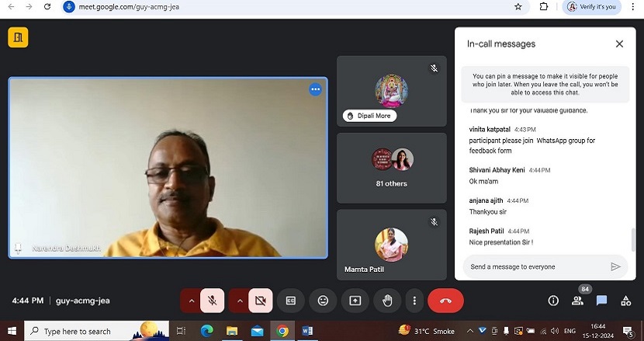Open File Explorer from taskbar
Viewport: 644px width, 341px height.
[232, 331]
